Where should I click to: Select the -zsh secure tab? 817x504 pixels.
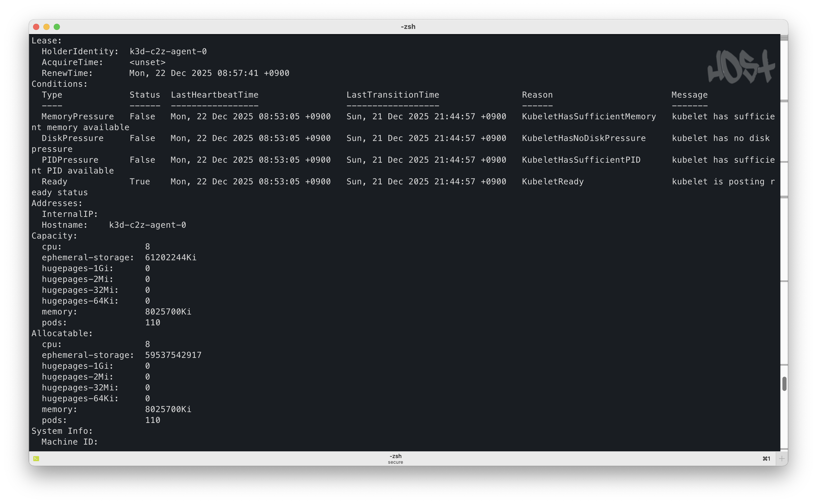(x=395, y=458)
